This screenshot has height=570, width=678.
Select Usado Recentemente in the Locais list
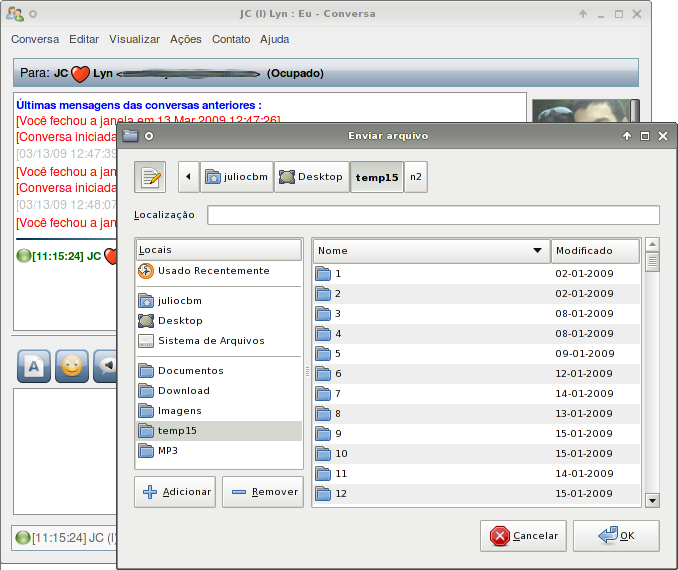219,271
